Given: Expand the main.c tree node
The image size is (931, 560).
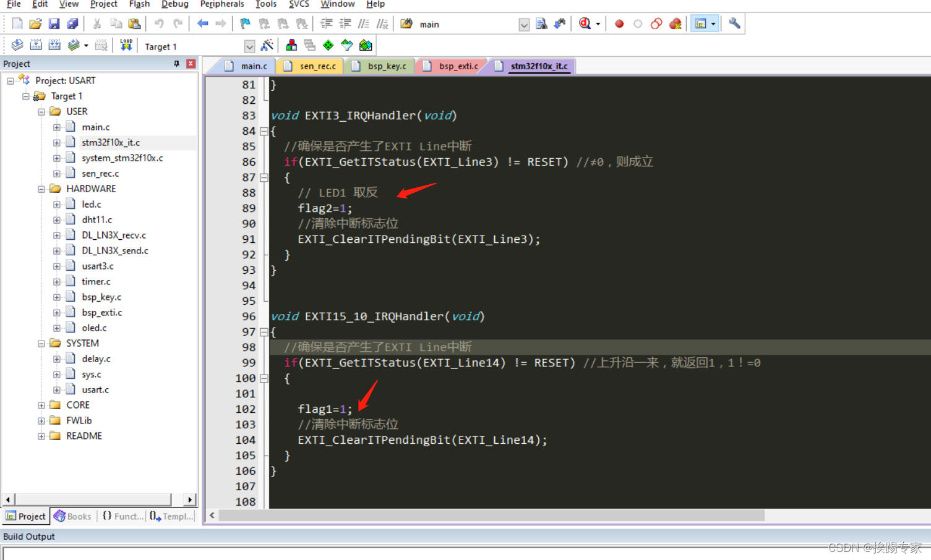Looking at the screenshot, I should point(57,127).
